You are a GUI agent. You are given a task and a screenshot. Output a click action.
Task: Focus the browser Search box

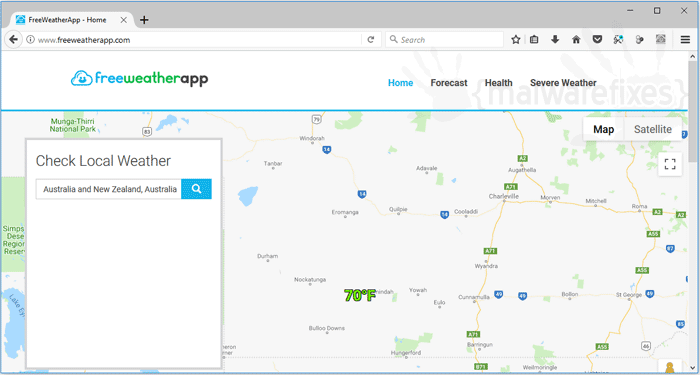445,40
